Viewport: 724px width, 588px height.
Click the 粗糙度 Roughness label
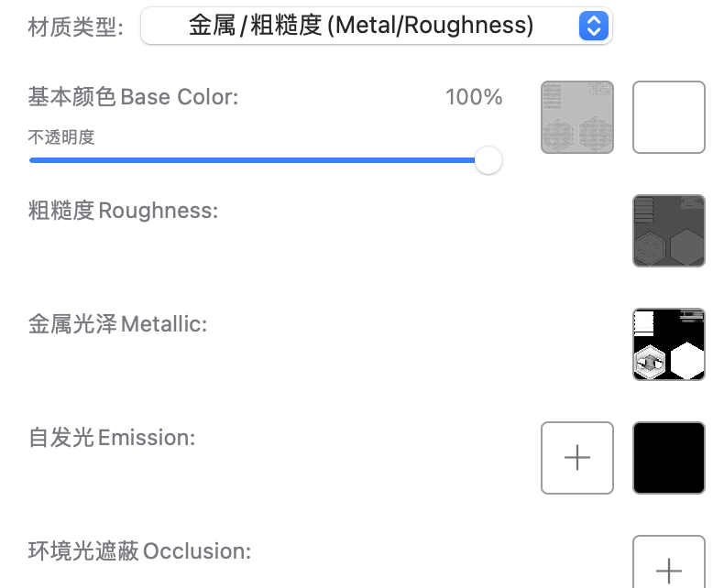(x=123, y=211)
